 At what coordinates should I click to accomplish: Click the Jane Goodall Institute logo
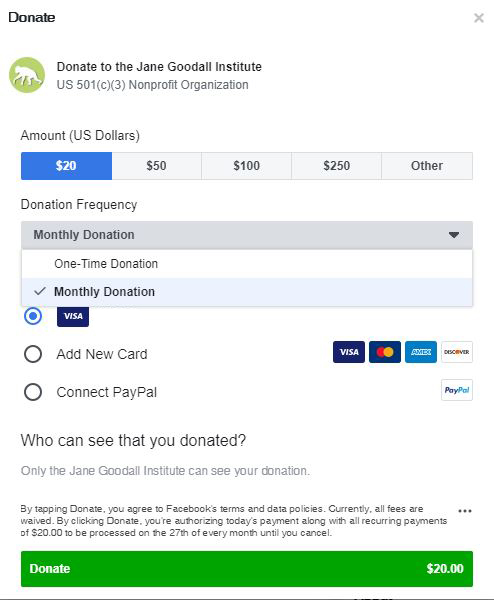(x=27, y=75)
